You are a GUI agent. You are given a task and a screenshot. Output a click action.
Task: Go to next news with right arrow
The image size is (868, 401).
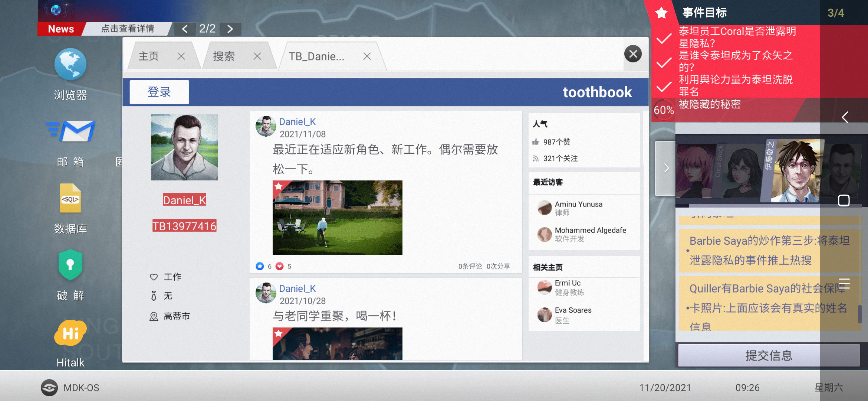[x=230, y=29]
